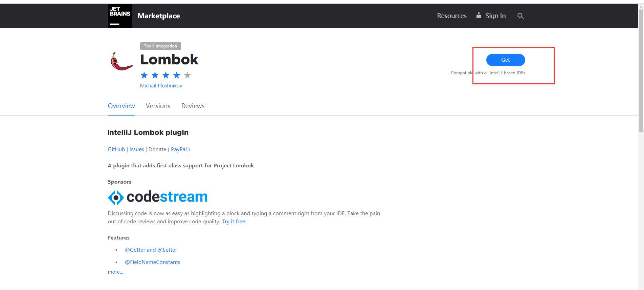
Task: Switch to the Reviews tab
Action: [193, 106]
